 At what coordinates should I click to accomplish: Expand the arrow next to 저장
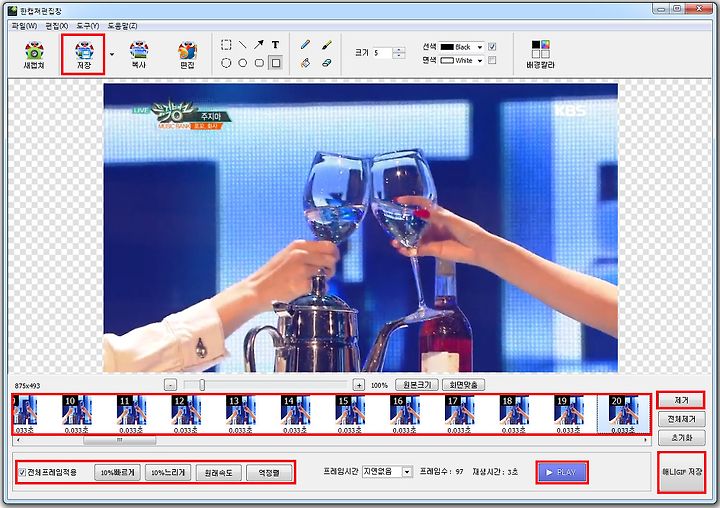point(112,55)
